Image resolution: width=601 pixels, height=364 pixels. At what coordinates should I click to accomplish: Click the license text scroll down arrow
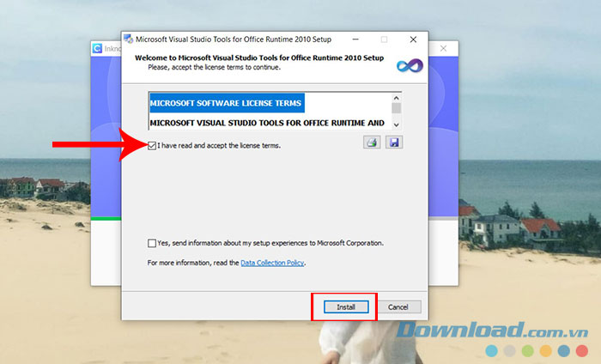[397, 124]
